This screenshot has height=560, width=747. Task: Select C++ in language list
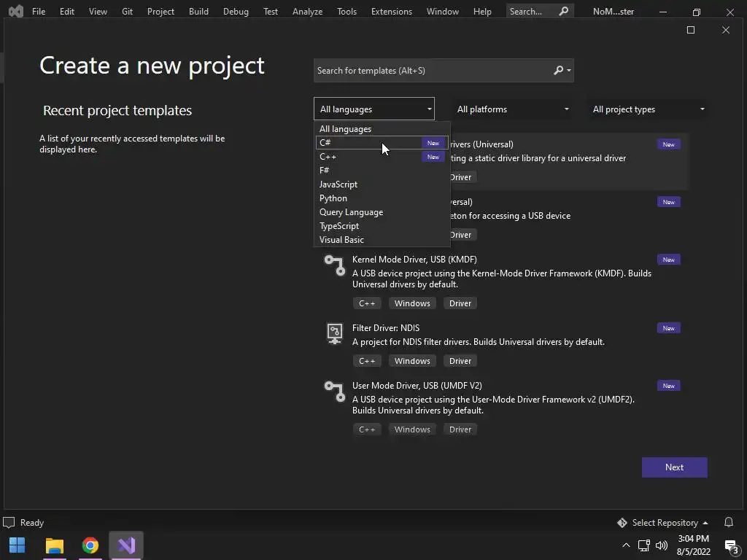click(382, 157)
